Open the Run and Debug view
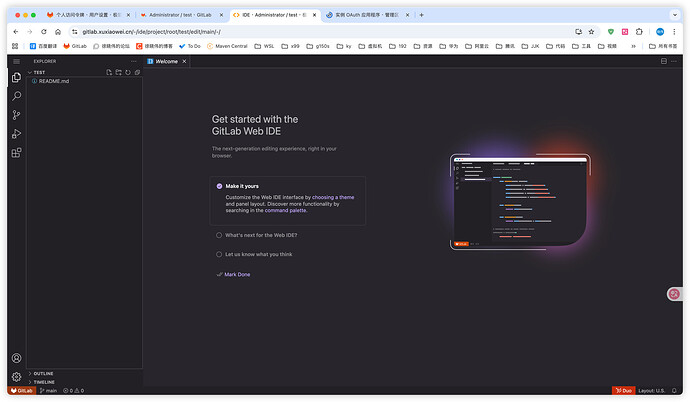The width and height of the screenshot is (690, 402). [16, 134]
